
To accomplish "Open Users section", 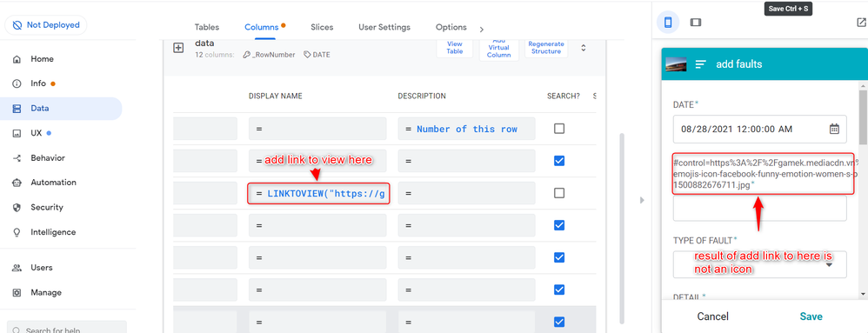I will coord(42,267).
